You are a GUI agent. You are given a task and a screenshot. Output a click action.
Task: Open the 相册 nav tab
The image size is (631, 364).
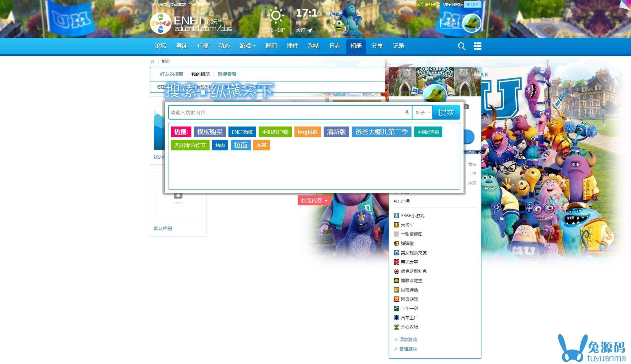[356, 46]
